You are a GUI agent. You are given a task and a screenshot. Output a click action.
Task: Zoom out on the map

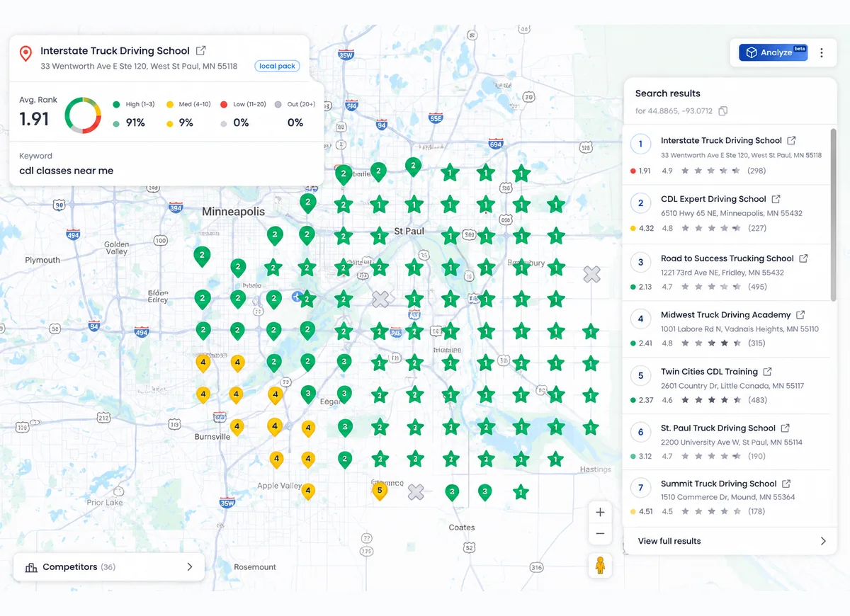click(600, 533)
